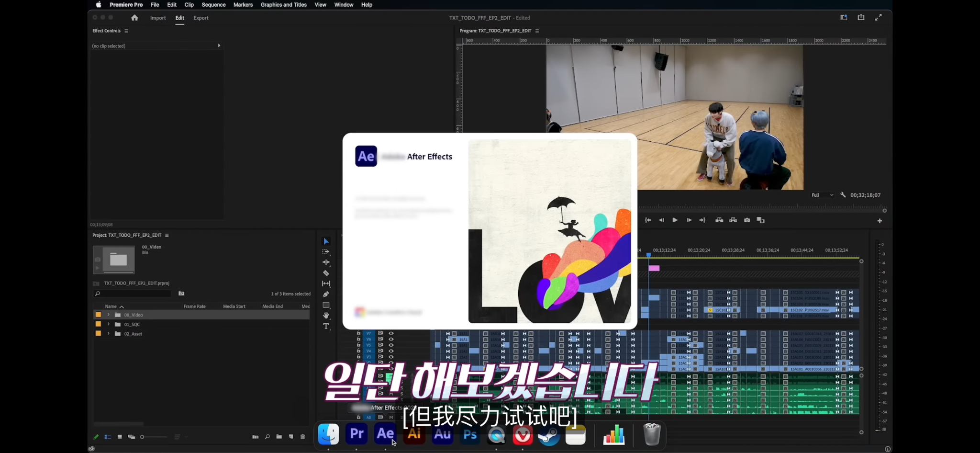
Task: Toggle Comparison View in Program monitor
Action: [x=760, y=220]
